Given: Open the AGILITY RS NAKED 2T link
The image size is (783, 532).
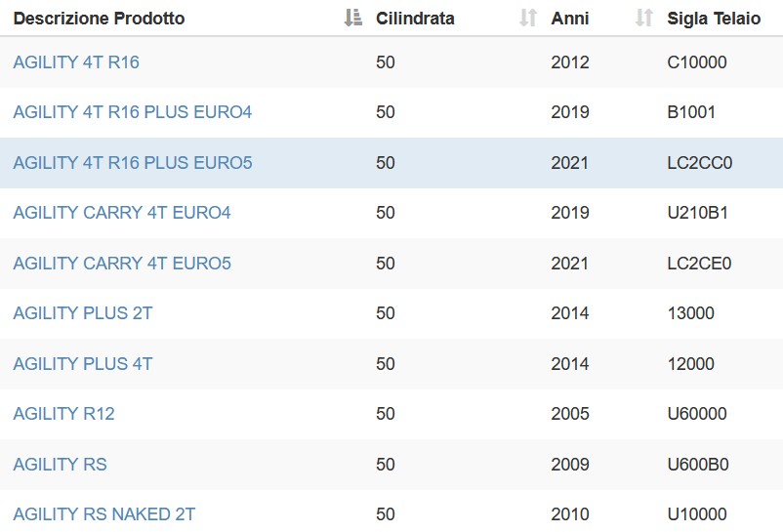Looking at the screenshot, I should pyautogui.click(x=103, y=514).
